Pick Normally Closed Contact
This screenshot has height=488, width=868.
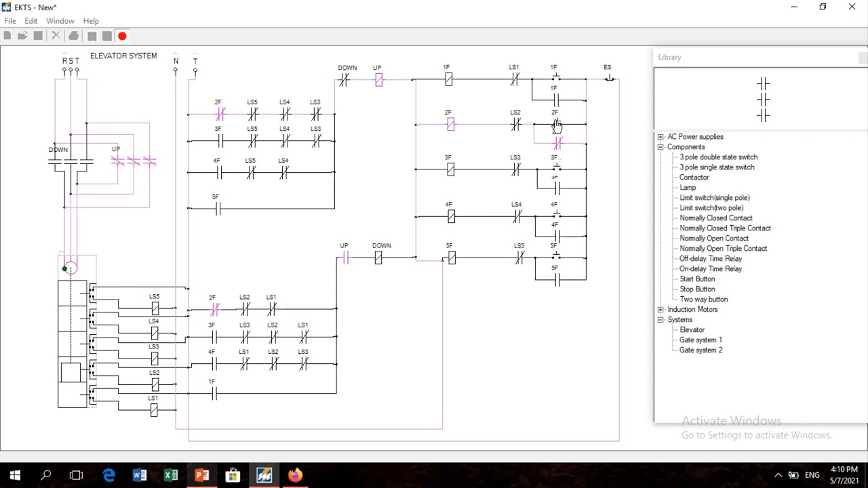(x=716, y=218)
